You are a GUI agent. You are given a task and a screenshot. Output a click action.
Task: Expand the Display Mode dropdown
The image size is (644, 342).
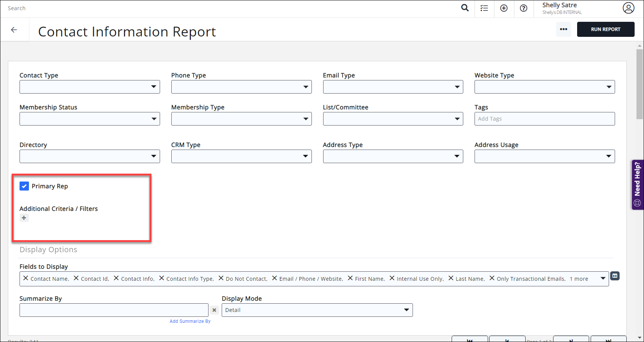point(317,310)
